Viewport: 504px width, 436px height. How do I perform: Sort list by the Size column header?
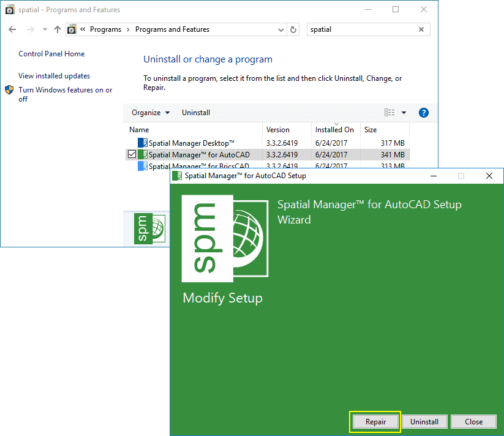pyautogui.click(x=385, y=130)
